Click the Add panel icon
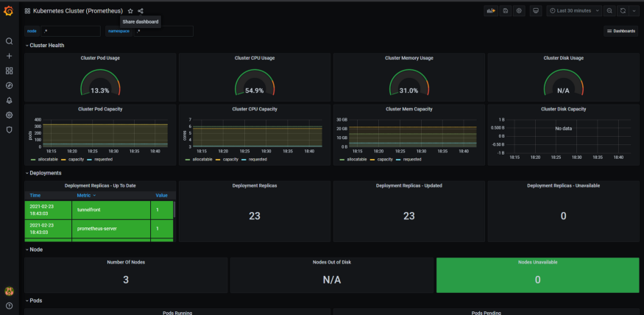Viewport: 644px width, 315px height. coord(491,11)
